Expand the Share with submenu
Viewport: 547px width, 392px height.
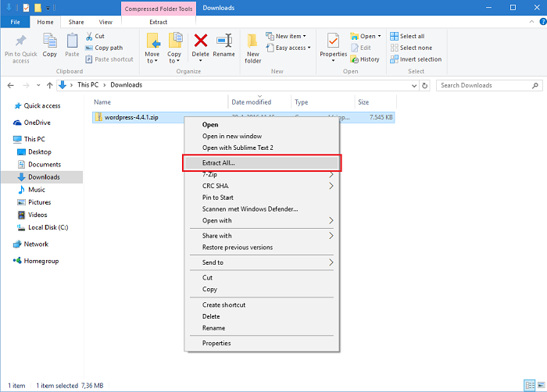pyautogui.click(x=331, y=236)
